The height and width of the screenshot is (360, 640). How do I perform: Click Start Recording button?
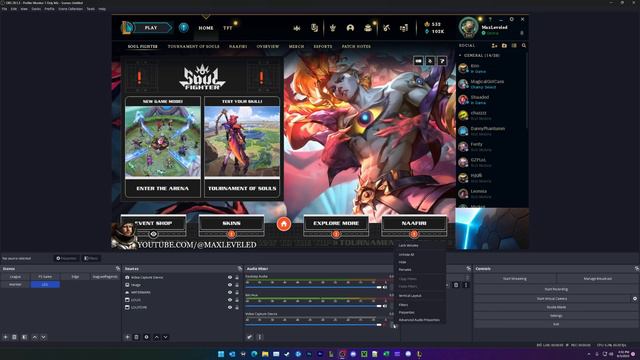(556, 289)
